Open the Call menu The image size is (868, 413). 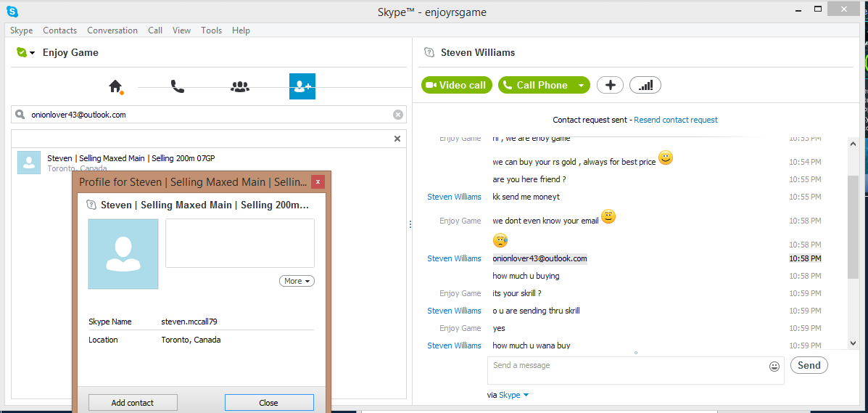(x=155, y=30)
